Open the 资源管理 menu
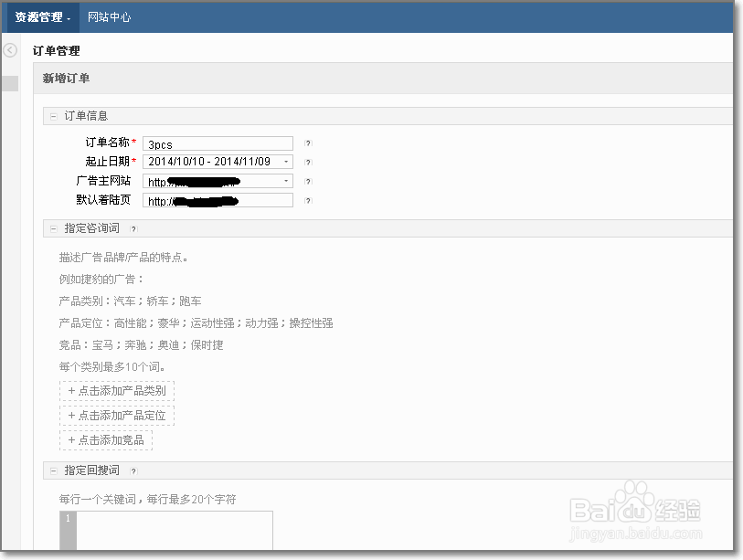 (x=43, y=17)
